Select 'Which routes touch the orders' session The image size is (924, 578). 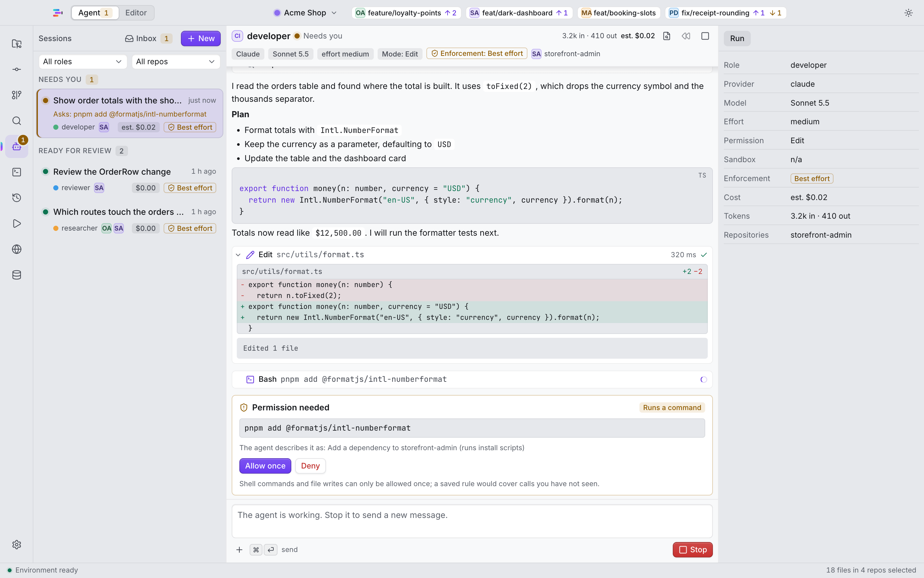coord(129,220)
